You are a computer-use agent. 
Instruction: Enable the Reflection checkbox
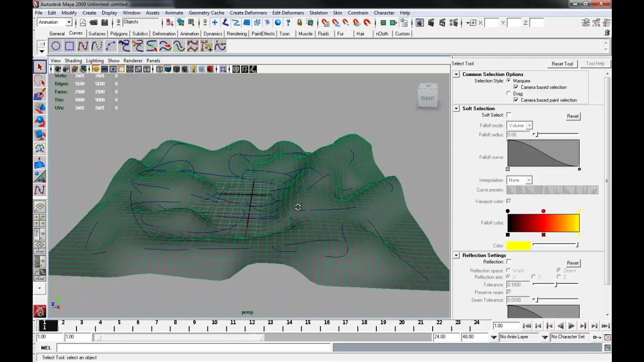tap(509, 262)
